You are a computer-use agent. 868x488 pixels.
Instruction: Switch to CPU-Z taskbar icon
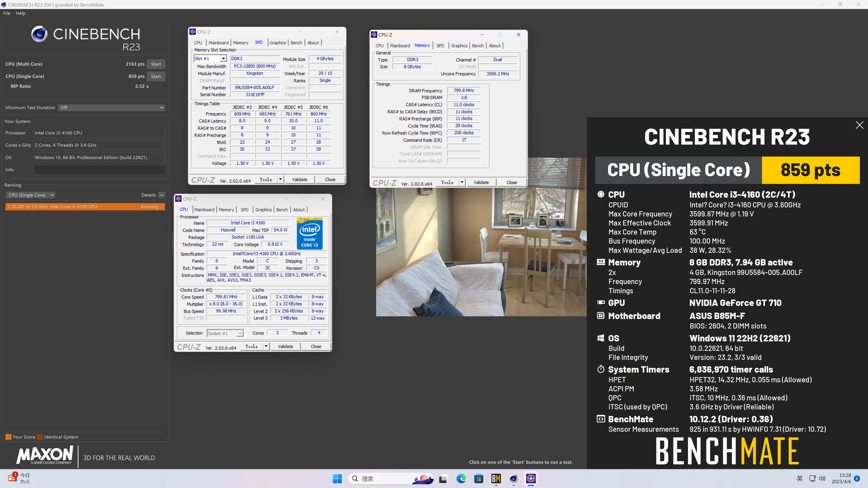531,479
